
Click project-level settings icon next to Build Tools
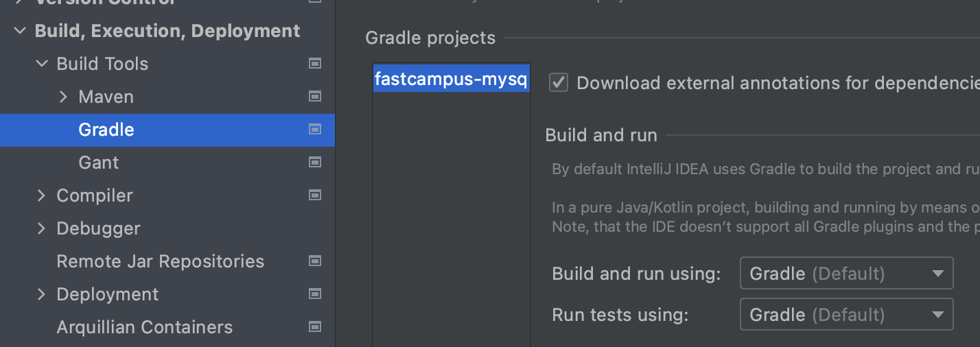pyautogui.click(x=315, y=64)
